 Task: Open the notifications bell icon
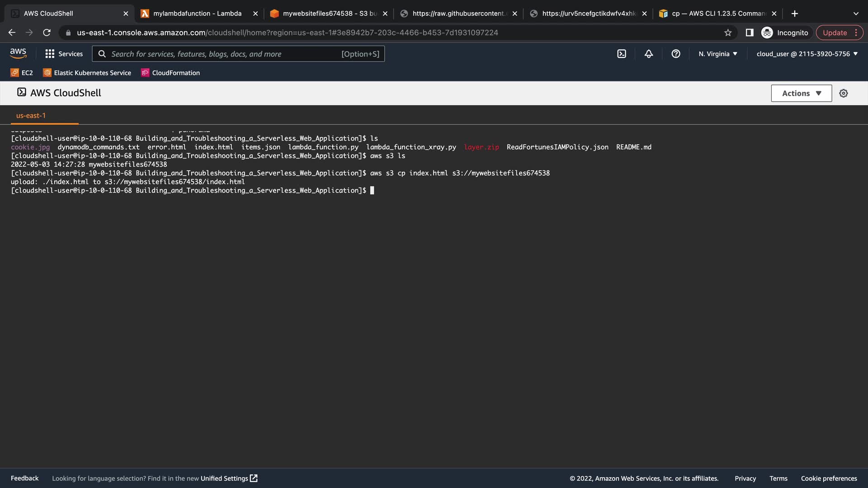(x=649, y=54)
